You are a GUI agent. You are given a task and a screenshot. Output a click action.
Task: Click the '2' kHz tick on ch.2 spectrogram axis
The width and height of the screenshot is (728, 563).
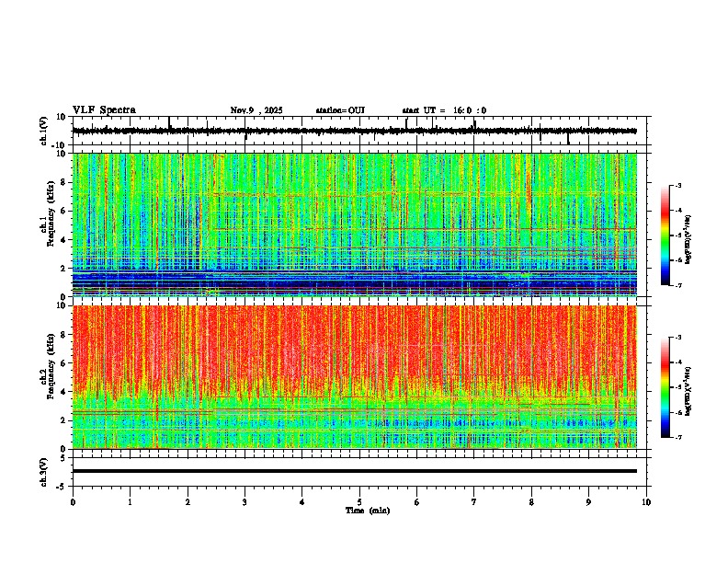click(x=64, y=420)
